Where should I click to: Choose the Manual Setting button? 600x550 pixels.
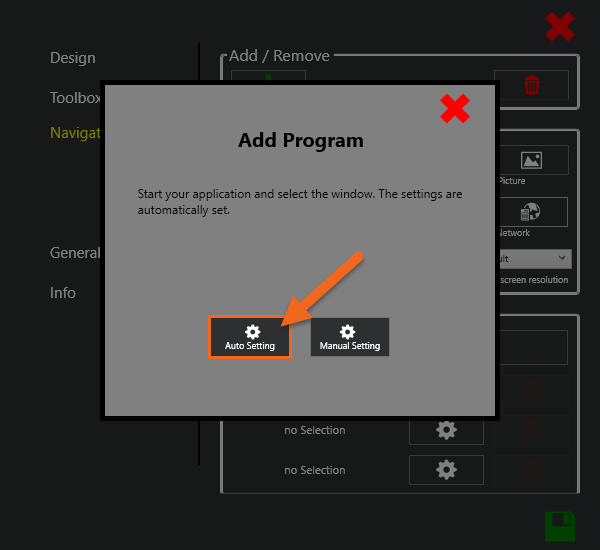349,337
